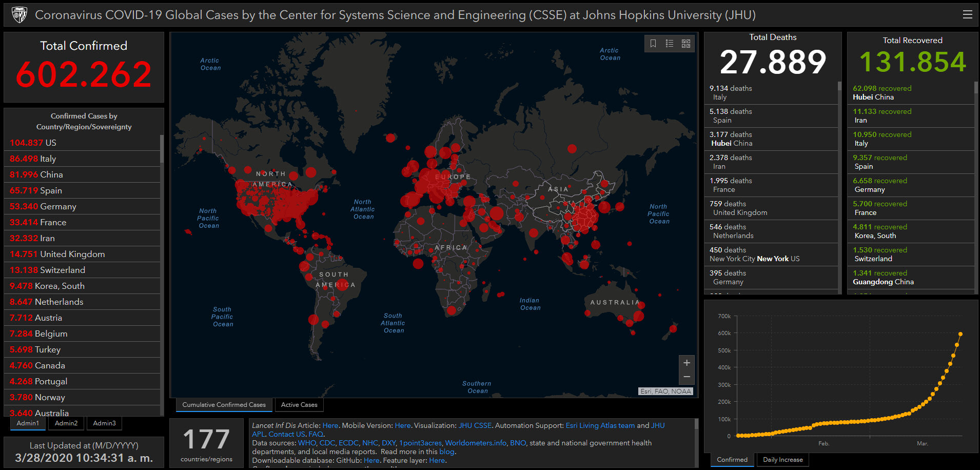
Task: Click the zoom in plus button on map
Action: tap(687, 363)
